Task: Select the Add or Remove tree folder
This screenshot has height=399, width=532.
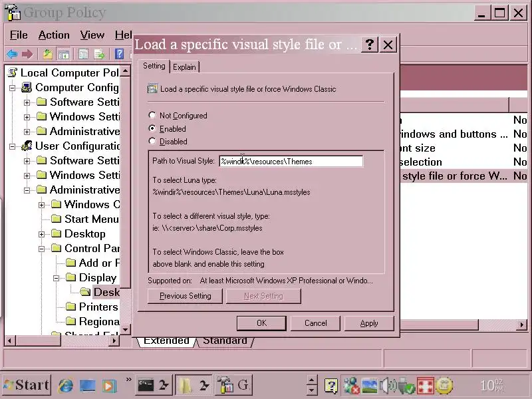Action: tap(92, 263)
